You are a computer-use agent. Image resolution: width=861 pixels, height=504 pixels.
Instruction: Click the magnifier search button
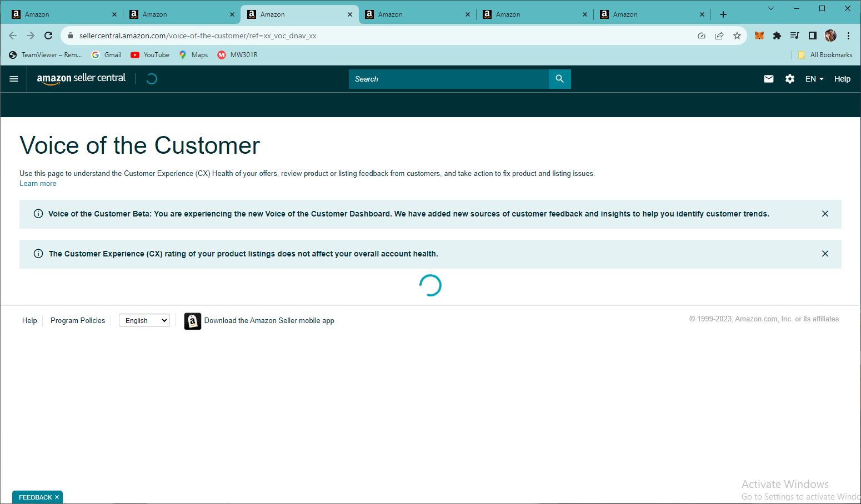(x=559, y=79)
